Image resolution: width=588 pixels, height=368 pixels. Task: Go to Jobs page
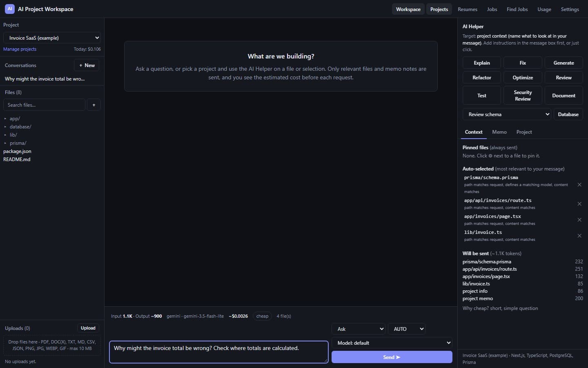point(492,9)
